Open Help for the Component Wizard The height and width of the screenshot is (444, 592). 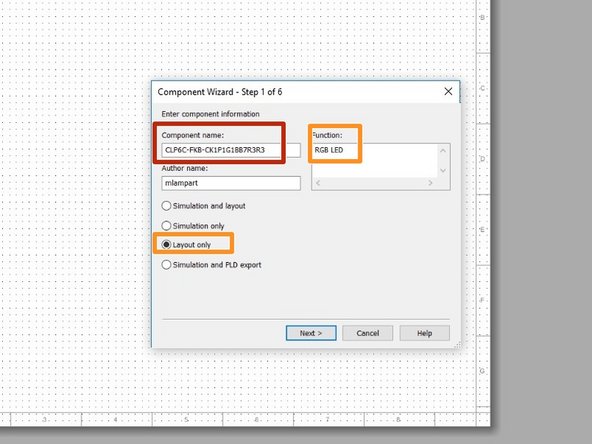[424, 333]
